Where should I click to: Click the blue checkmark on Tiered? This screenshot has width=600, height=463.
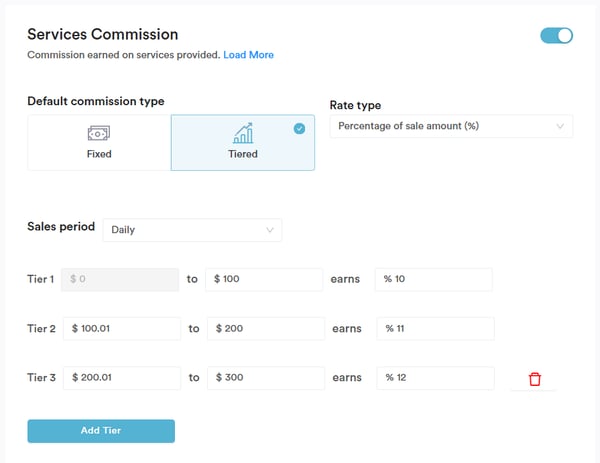click(299, 129)
